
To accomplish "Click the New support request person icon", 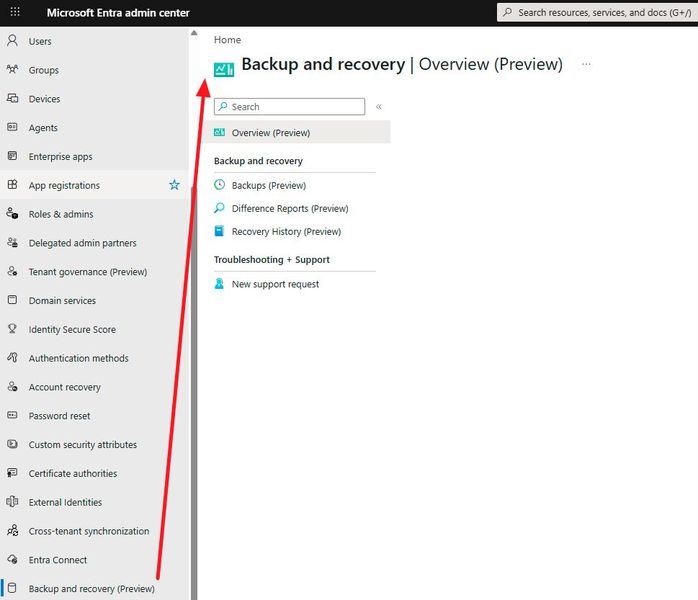I will 219,284.
